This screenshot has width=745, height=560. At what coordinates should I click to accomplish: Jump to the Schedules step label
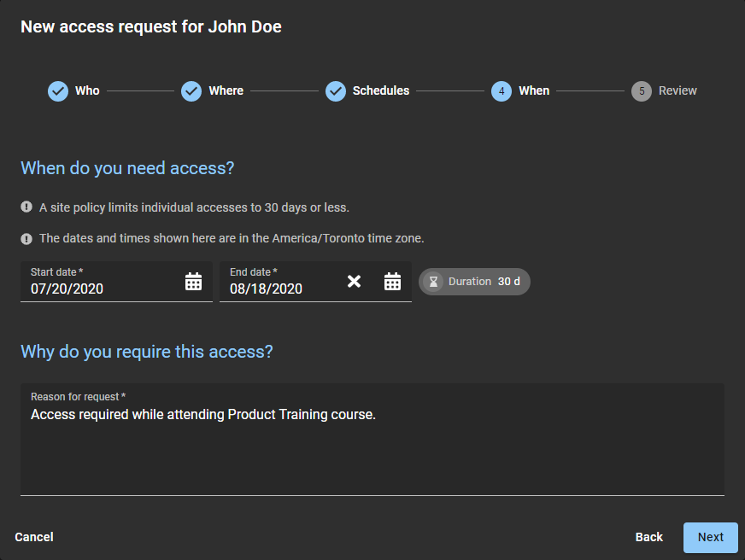point(381,90)
